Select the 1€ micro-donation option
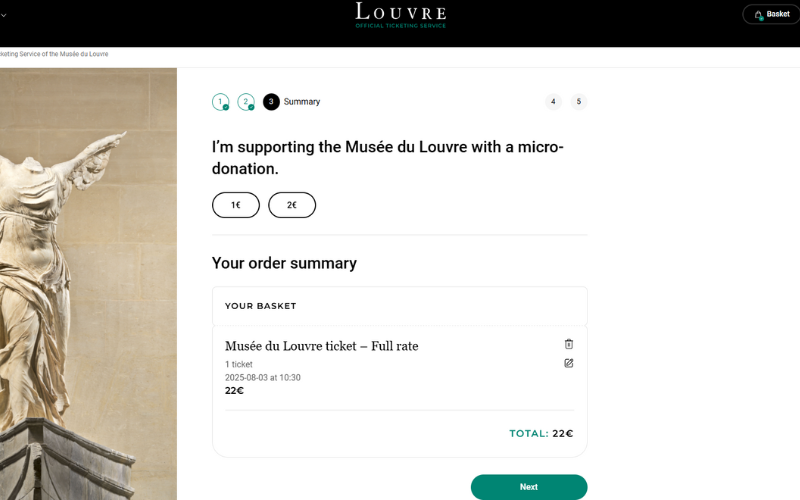 click(236, 205)
